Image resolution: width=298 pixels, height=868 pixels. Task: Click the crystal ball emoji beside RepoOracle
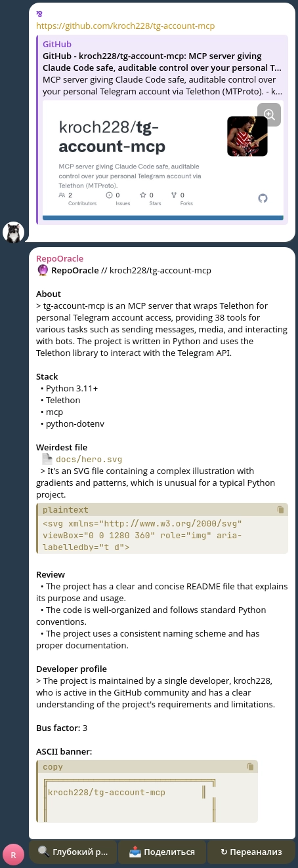coord(42,270)
